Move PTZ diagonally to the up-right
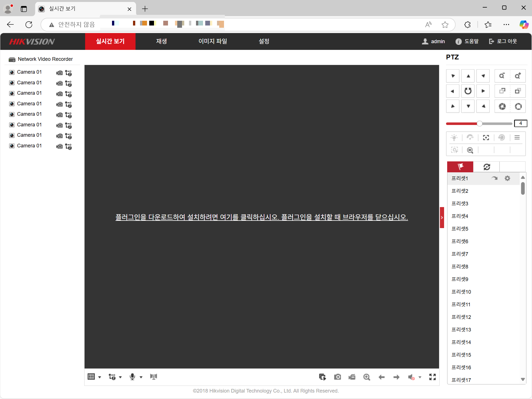The image size is (532, 399). click(483, 76)
